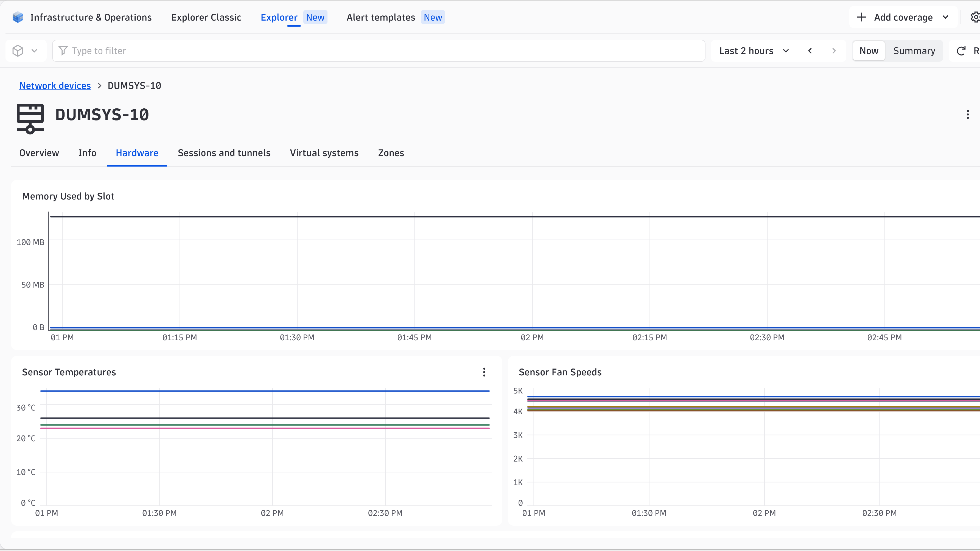Click Sensor Temperatures chart title

[69, 372]
